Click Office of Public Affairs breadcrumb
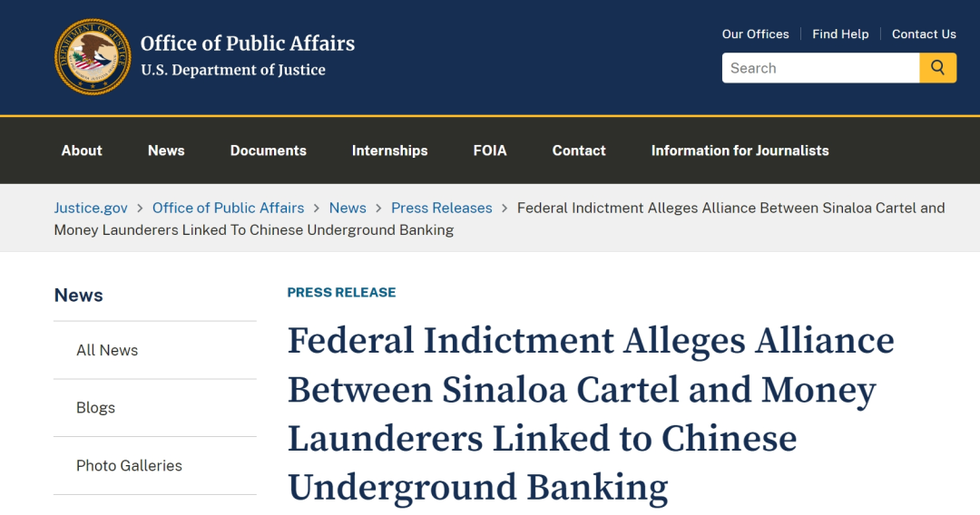This screenshot has height=515, width=980. point(228,208)
